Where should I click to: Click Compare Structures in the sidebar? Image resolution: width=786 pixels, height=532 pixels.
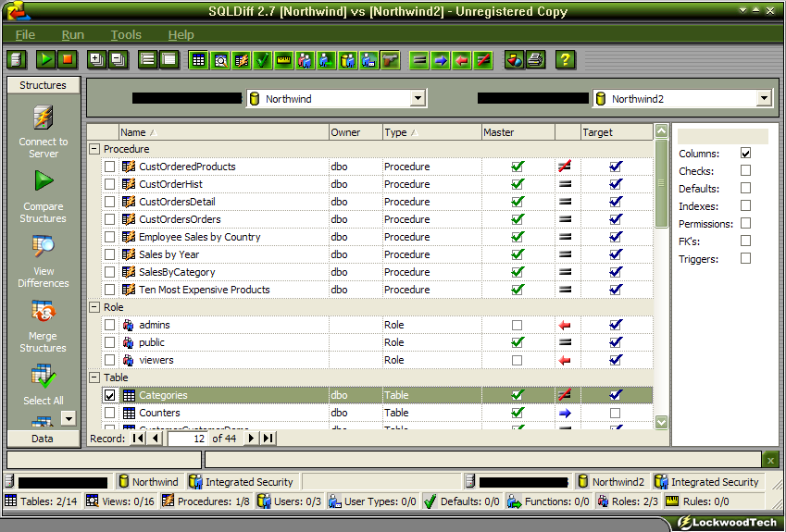44,196
